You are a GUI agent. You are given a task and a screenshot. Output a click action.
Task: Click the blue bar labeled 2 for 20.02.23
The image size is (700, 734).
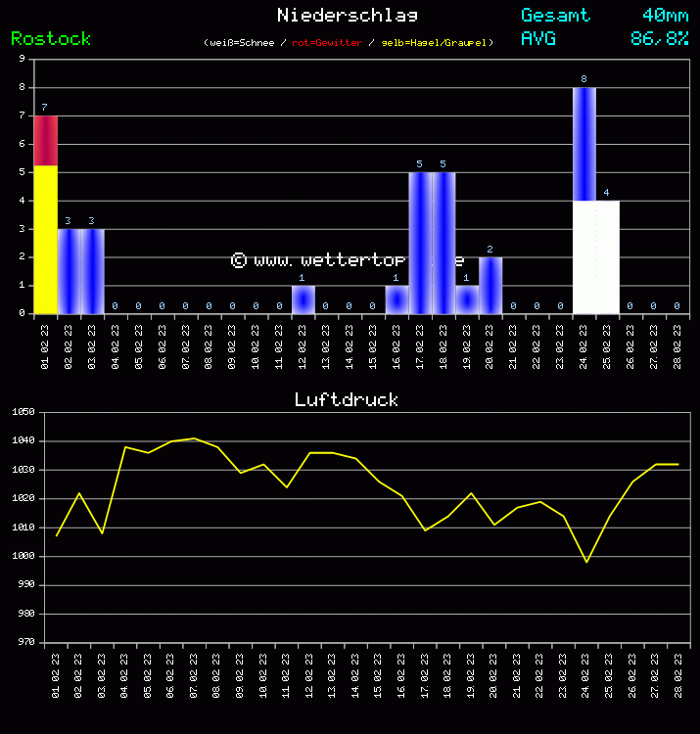[x=490, y=285]
